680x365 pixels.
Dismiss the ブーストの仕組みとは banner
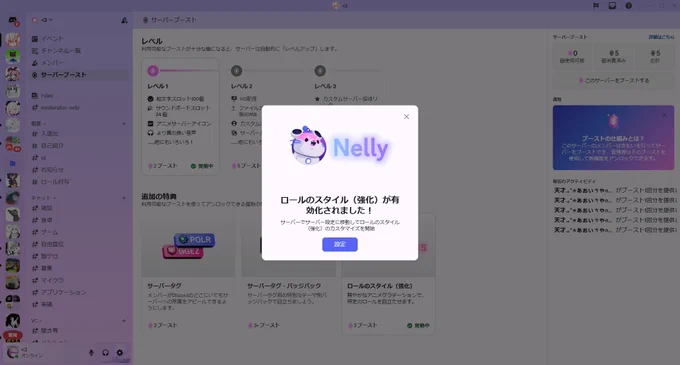pos(664,115)
